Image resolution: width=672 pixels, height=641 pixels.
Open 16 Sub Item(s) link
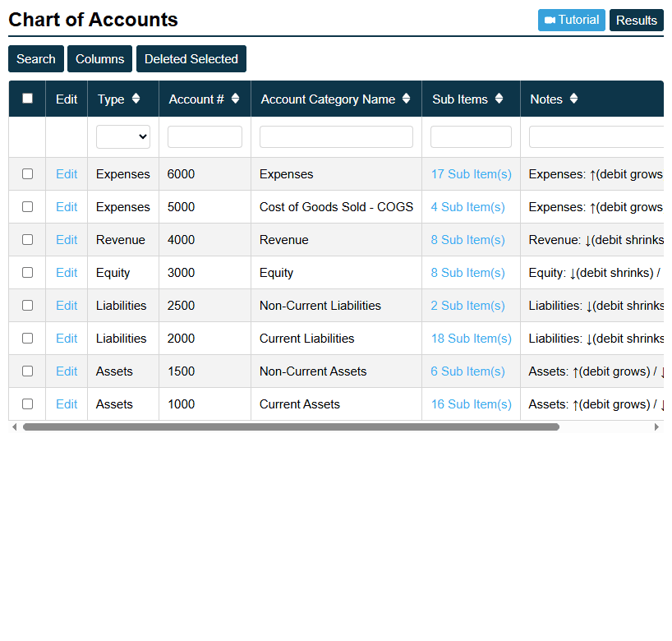(471, 404)
